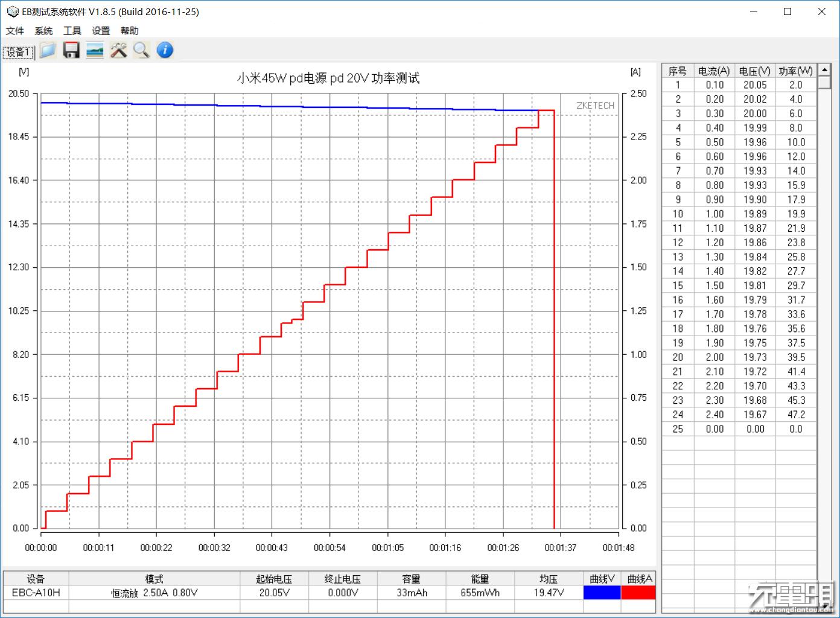Screen dimensions: 840x618
Task: Click the data table scrollbar thumb
Action: coord(824,83)
